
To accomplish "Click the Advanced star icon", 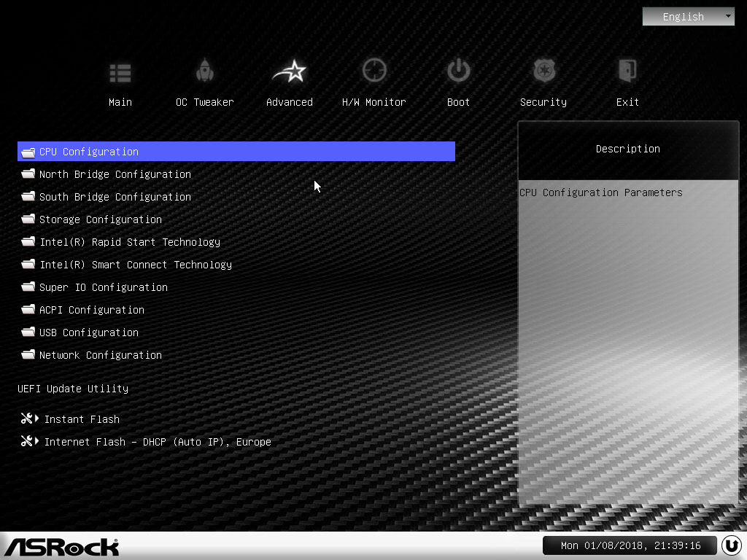I will click(x=290, y=71).
